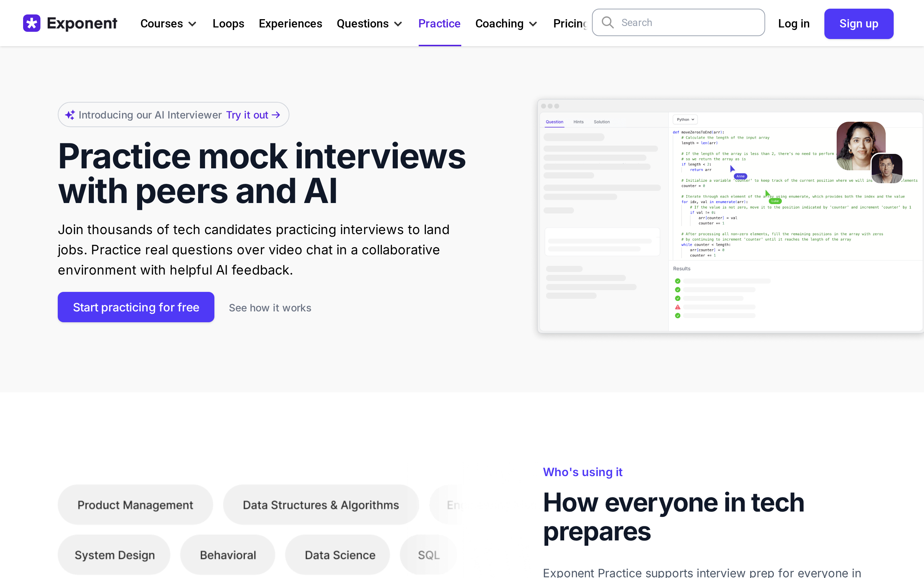Go to Experiences in the navigation
The width and height of the screenshot is (924, 578).
pos(290,24)
